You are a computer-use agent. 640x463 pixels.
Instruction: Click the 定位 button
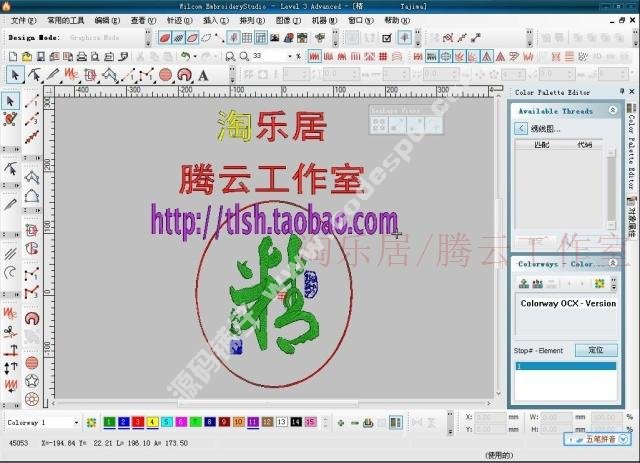596,350
